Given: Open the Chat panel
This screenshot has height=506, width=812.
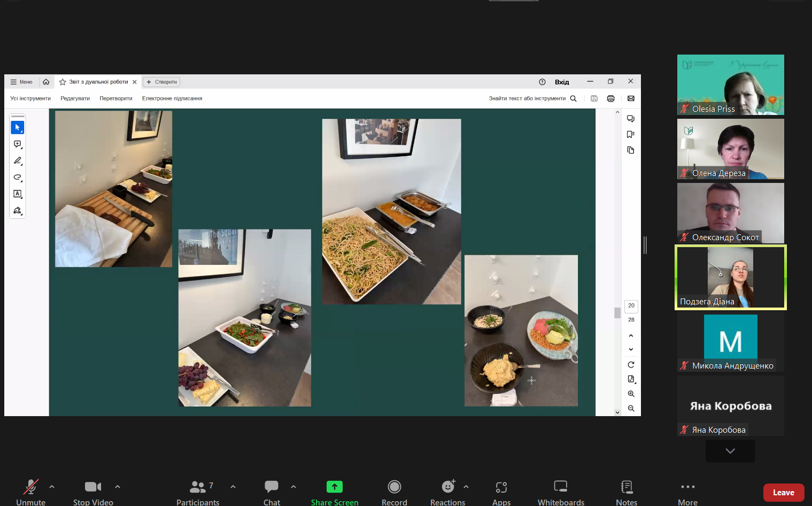Looking at the screenshot, I should click(271, 487).
